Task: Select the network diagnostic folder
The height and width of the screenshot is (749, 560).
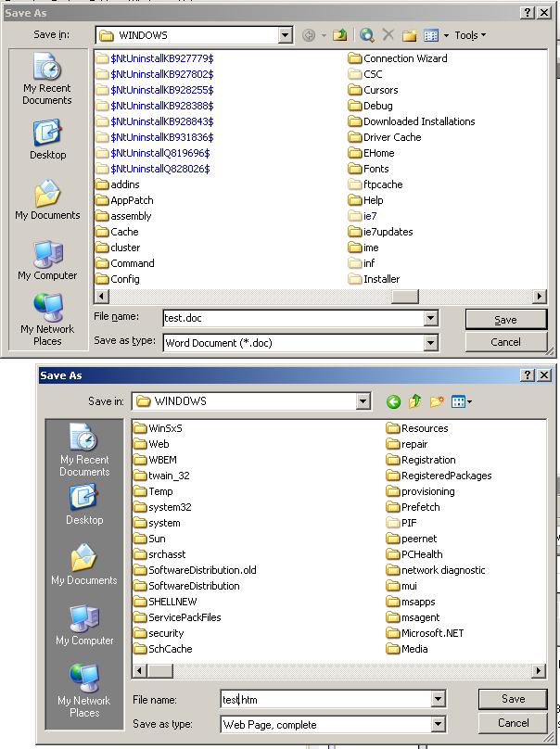Action: [436, 570]
